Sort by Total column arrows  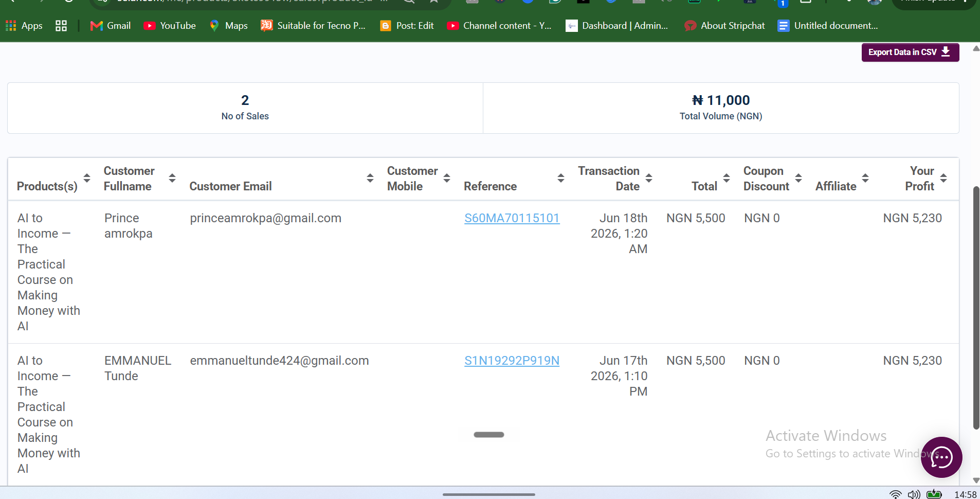727,178
